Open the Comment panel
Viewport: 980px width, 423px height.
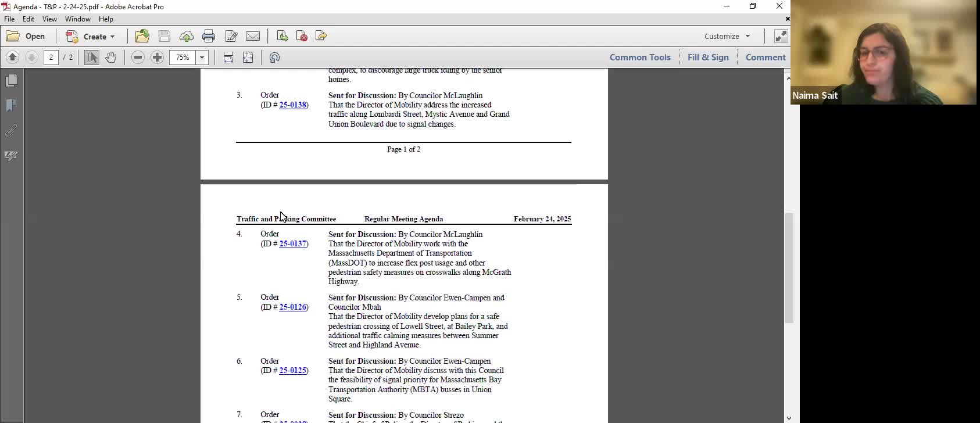766,57
